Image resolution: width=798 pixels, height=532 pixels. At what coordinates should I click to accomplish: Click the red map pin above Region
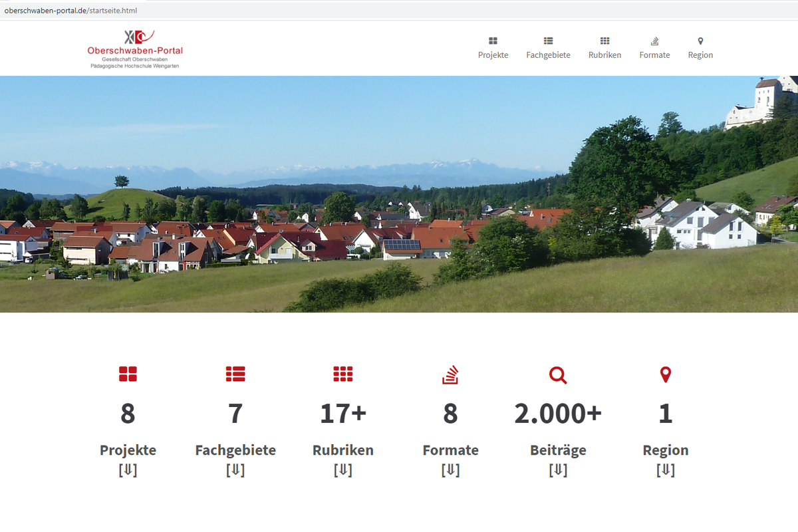[666, 375]
